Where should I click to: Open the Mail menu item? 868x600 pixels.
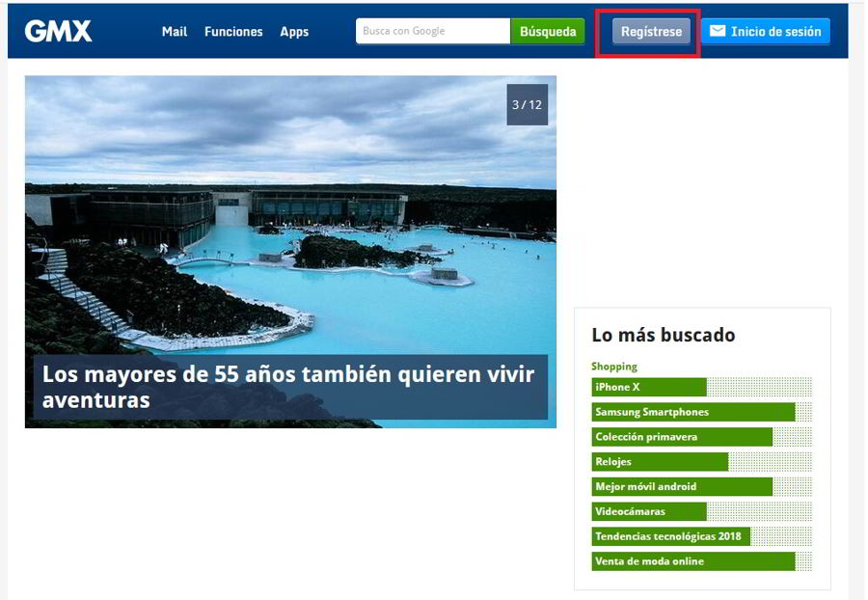point(175,32)
